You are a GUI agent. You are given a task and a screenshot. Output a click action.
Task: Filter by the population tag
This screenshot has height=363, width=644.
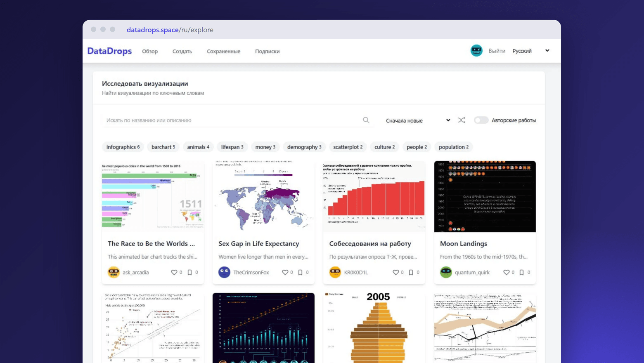454,147
